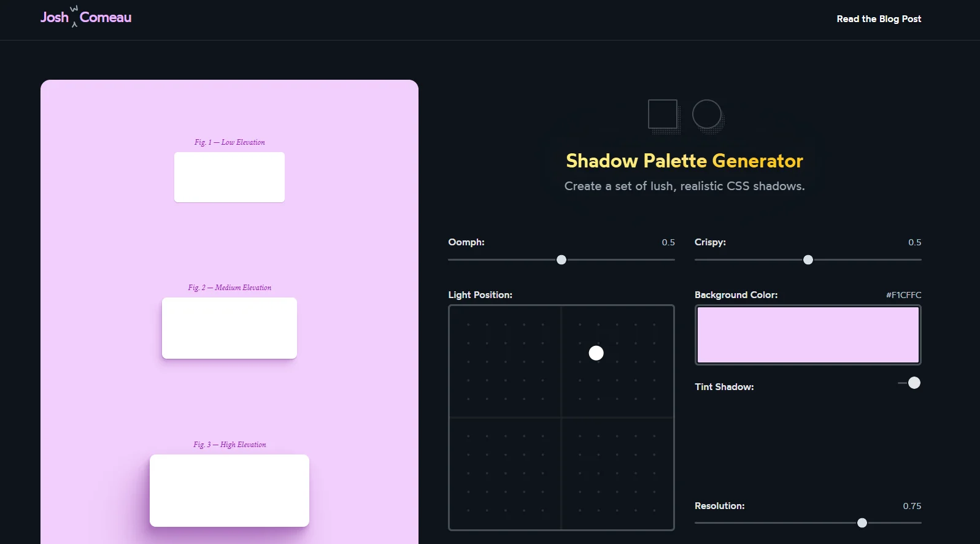Open the Background Color picker swatch
The width and height of the screenshot is (980, 544).
pyautogui.click(x=808, y=335)
